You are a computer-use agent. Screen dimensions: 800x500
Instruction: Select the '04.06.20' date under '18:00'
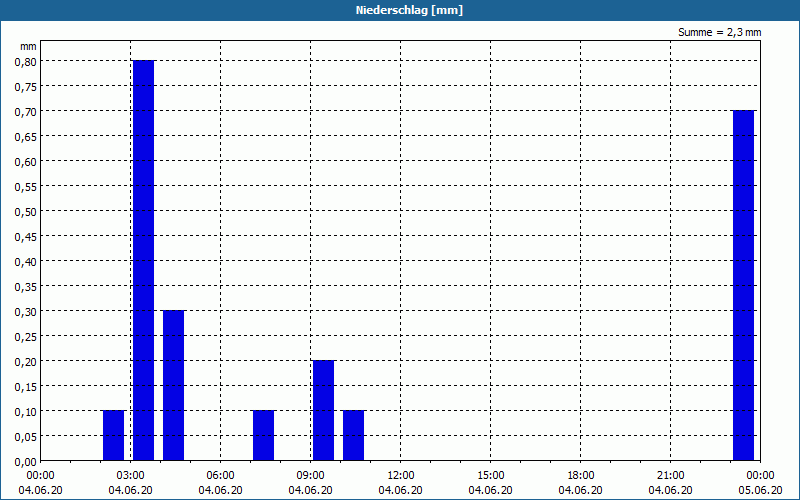(x=581, y=490)
